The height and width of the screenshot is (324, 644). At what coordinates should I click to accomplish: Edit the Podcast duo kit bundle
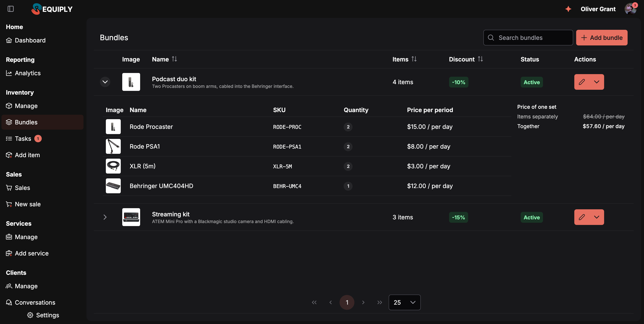(582, 82)
